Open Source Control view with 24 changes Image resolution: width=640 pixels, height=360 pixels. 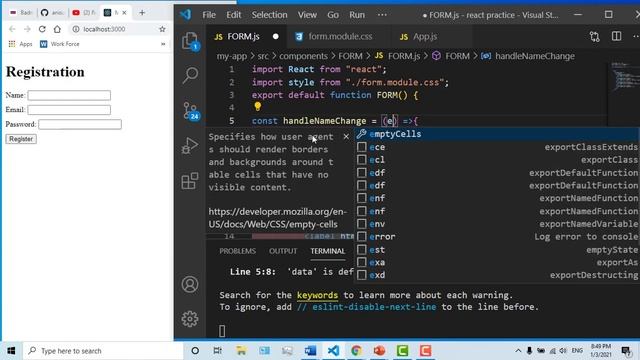point(190,111)
